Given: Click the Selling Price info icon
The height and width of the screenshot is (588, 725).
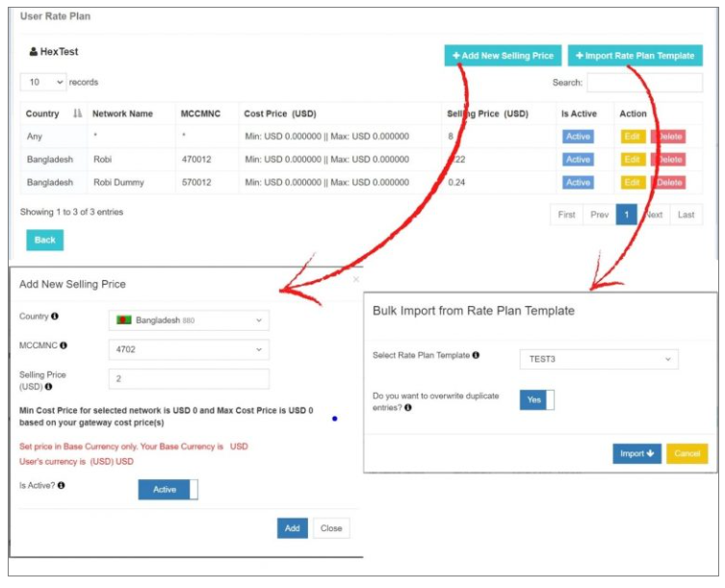Looking at the screenshot, I should [48, 387].
